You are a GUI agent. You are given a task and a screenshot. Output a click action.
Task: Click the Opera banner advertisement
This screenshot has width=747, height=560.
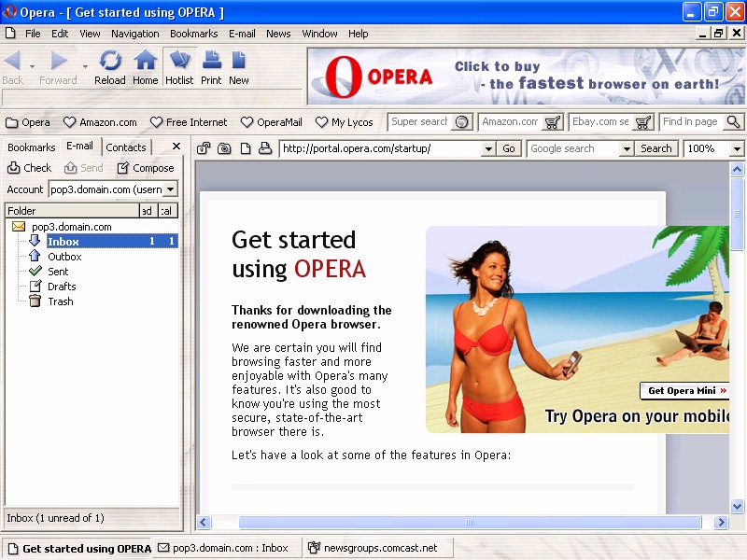[x=526, y=77]
